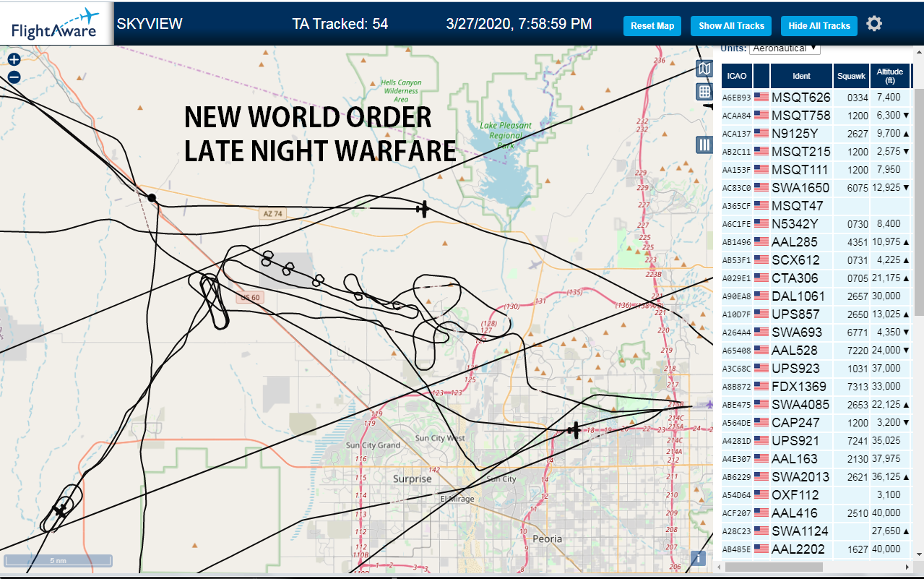Click the Reset Map button
This screenshot has width=924, height=579.
pos(652,26)
